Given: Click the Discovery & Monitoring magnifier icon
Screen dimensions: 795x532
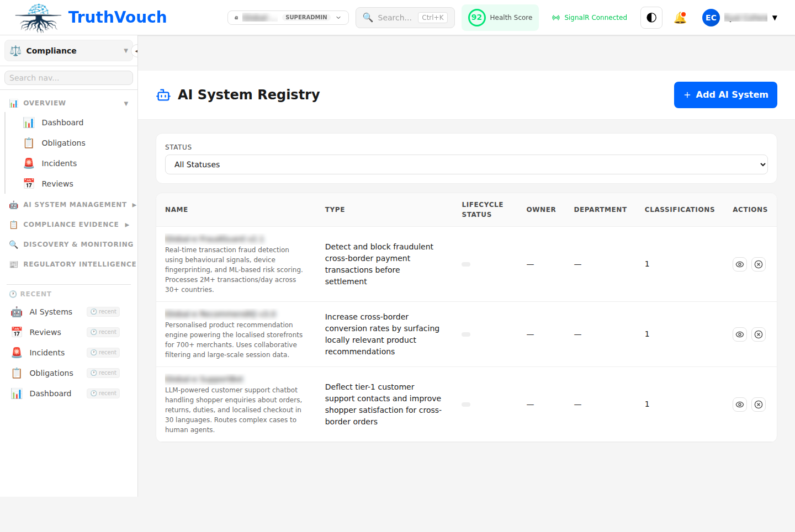Looking at the screenshot, I should pyautogui.click(x=14, y=244).
